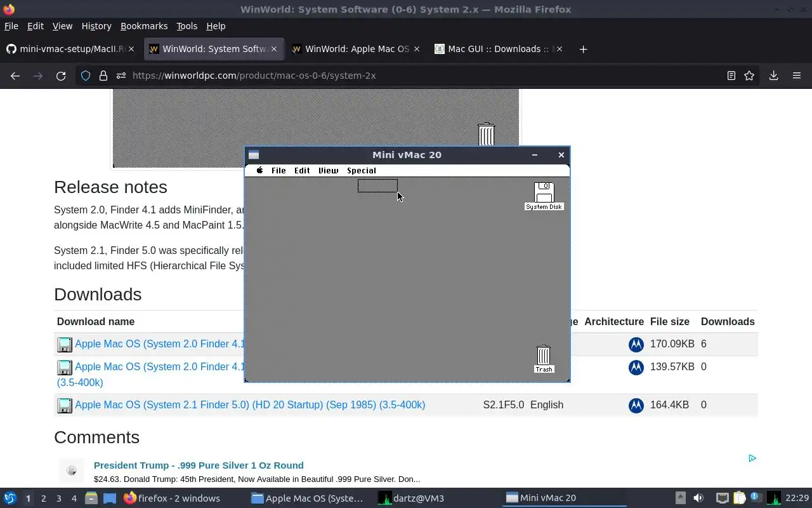Bookmark this page with the star

click(749, 76)
